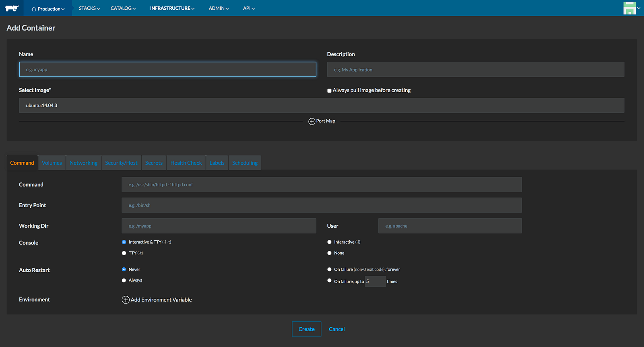Enable Always pull image before creating
The height and width of the screenshot is (347, 644).
tap(329, 91)
